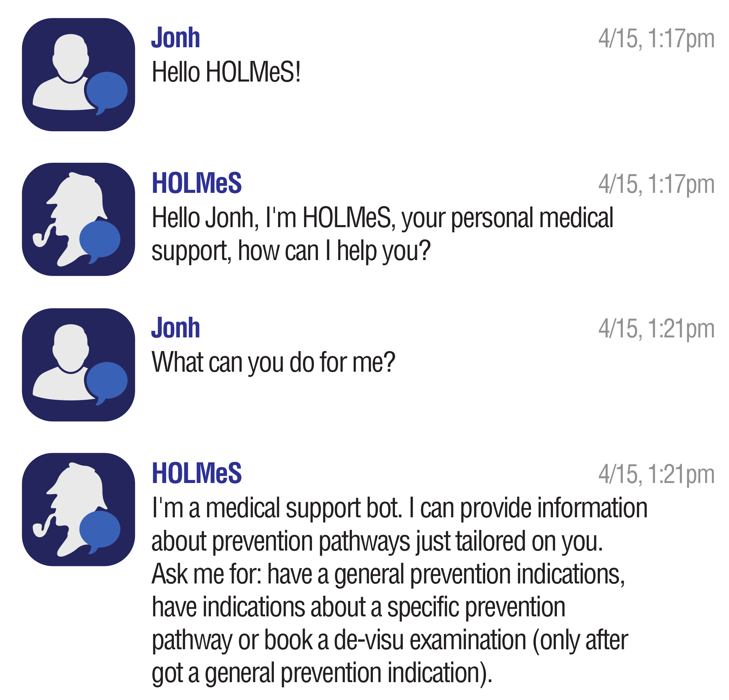Select the "Hello HOLMeS!" message text
This screenshot has width=729, height=700.
coord(226,72)
